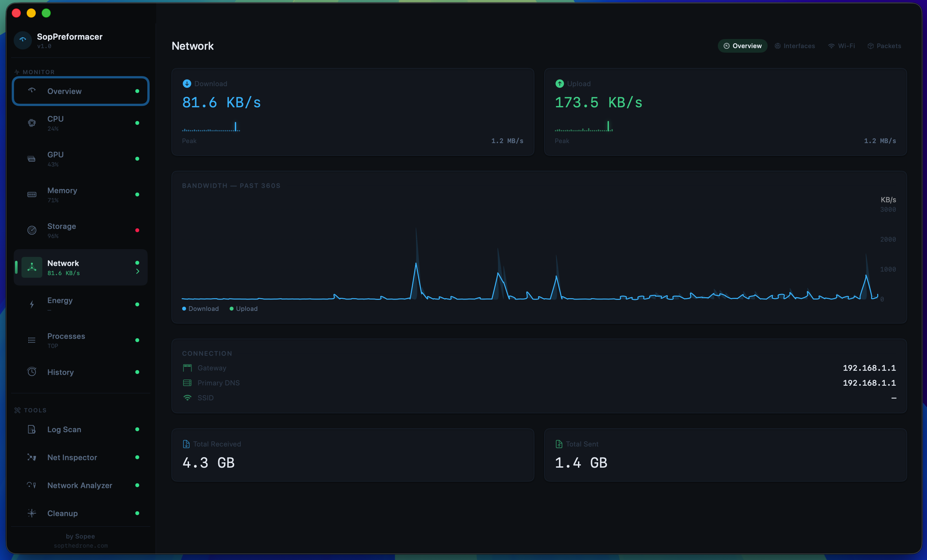The image size is (927, 560).
Task: Click the Download peak bar in the sparkline
Action: tap(235, 127)
